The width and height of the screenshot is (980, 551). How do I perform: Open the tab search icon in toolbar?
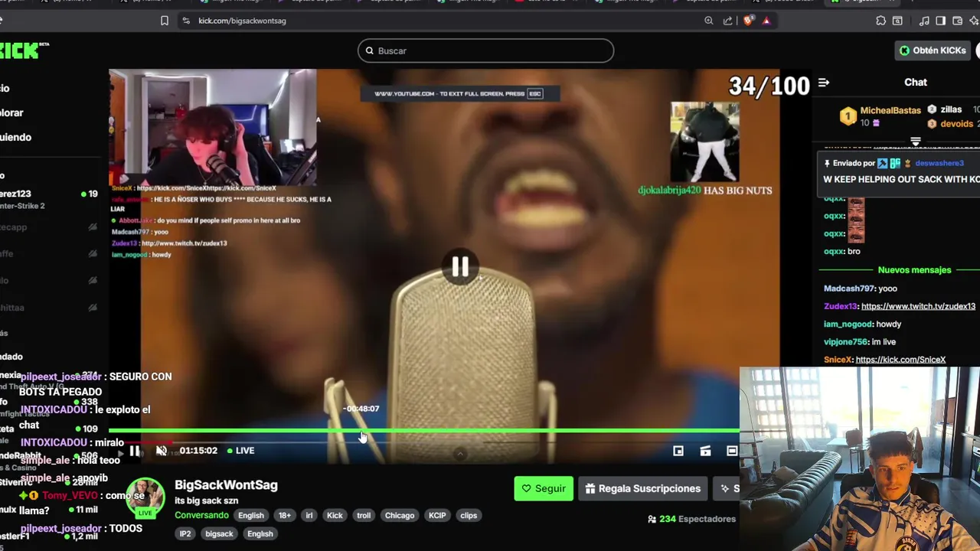point(897,21)
